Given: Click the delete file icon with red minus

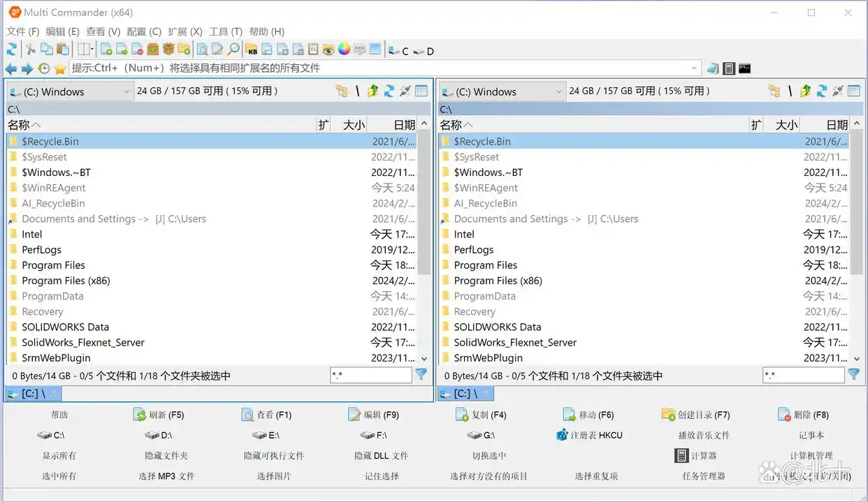Looking at the screenshot, I should 137,50.
